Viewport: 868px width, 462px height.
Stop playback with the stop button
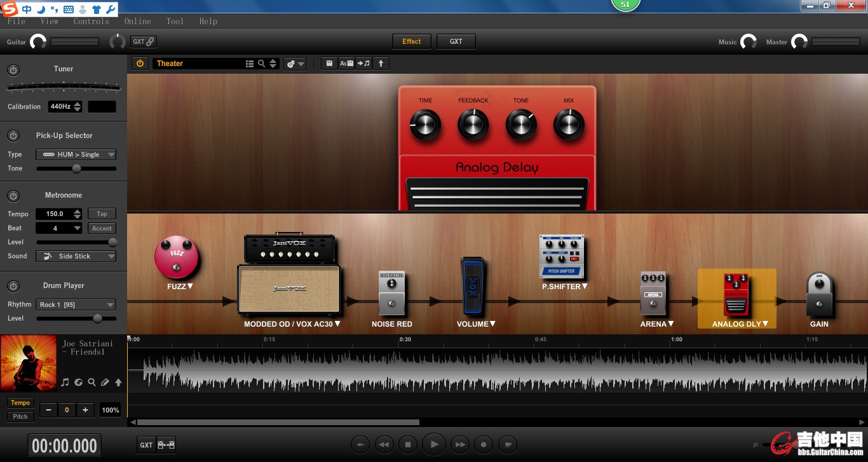pyautogui.click(x=409, y=445)
